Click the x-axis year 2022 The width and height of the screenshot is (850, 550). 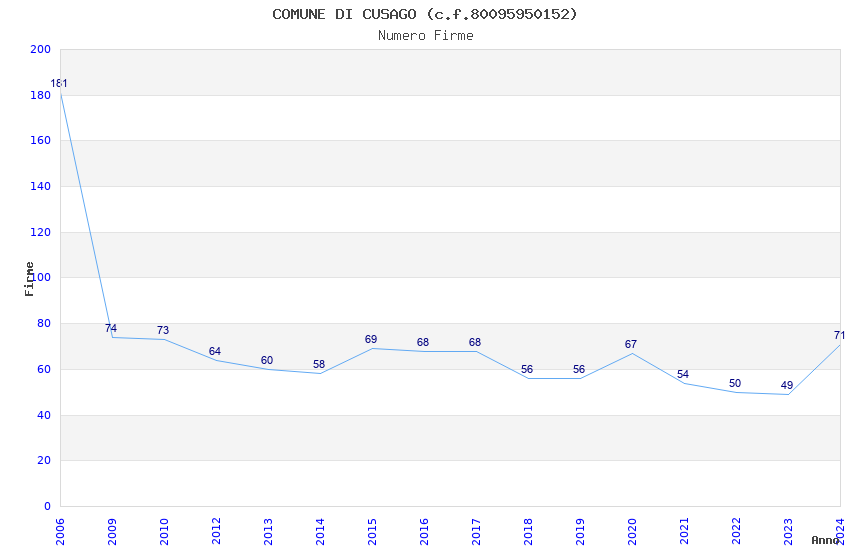coord(736,532)
